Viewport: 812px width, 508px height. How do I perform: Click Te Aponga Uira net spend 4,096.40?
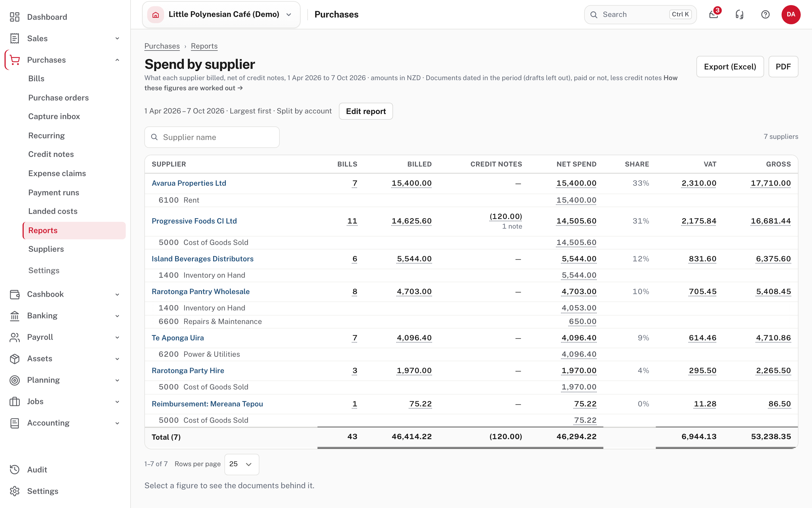579,338
